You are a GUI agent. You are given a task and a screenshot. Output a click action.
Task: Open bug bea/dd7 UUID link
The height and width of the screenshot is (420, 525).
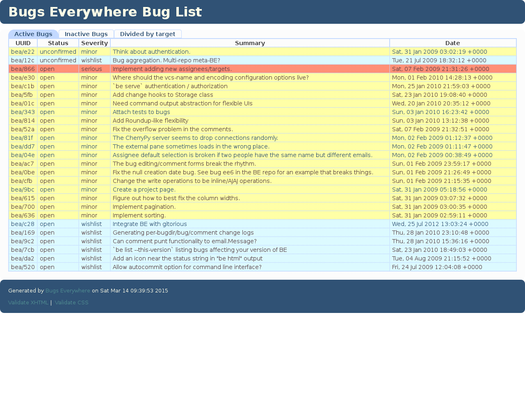23,146
